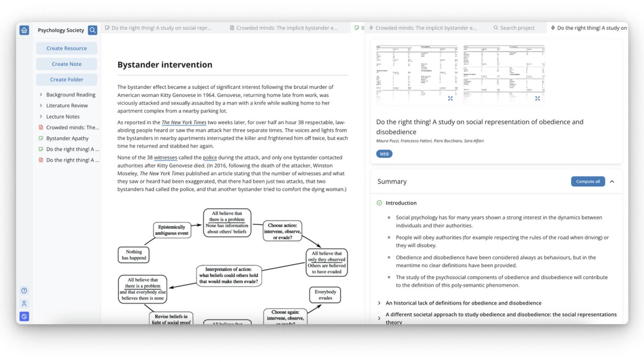Click the Create Folder button
This screenshot has height=362, width=644.
(x=67, y=80)
